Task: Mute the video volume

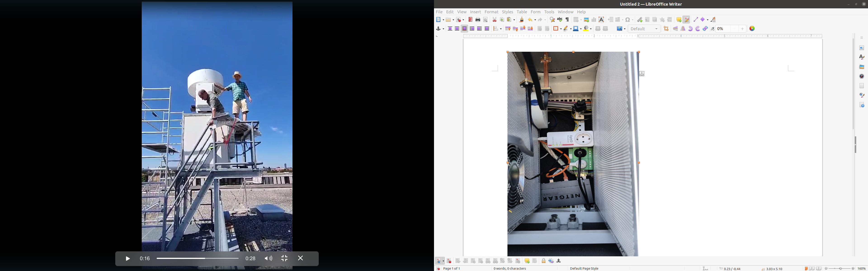Action: [x=268, y=259]
